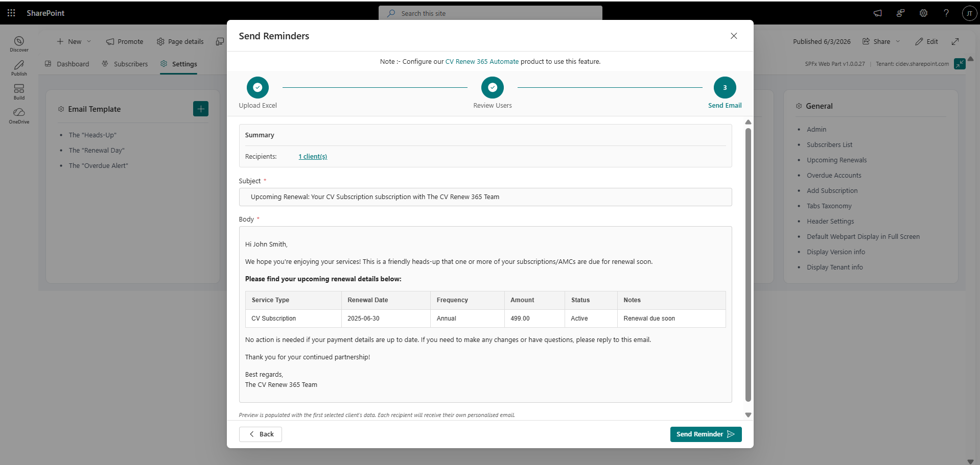Open SharePoint settings gear in top bar

[923, 13]
